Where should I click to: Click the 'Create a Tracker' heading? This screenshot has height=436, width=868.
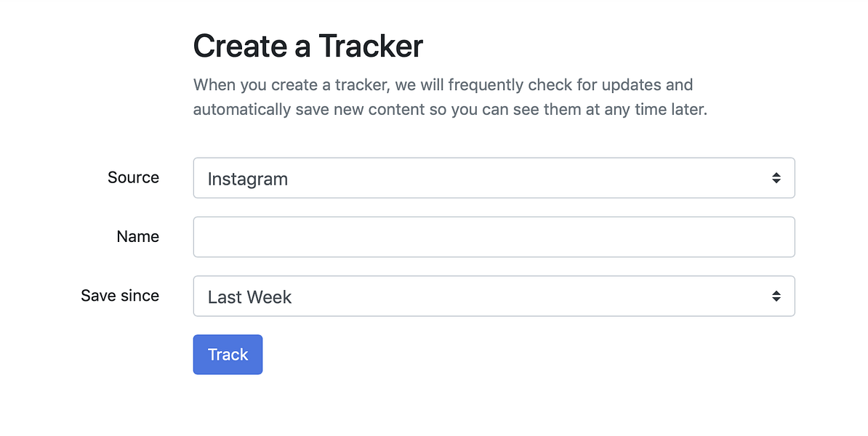click(308, 47)
